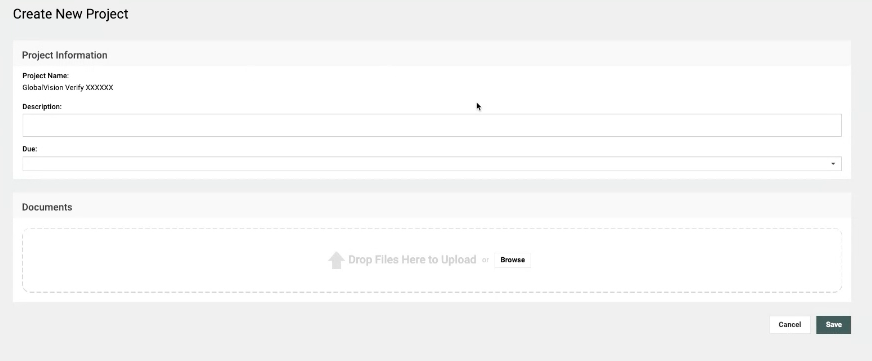Click the "or" text beside Browse

click(x=485, y=260)
